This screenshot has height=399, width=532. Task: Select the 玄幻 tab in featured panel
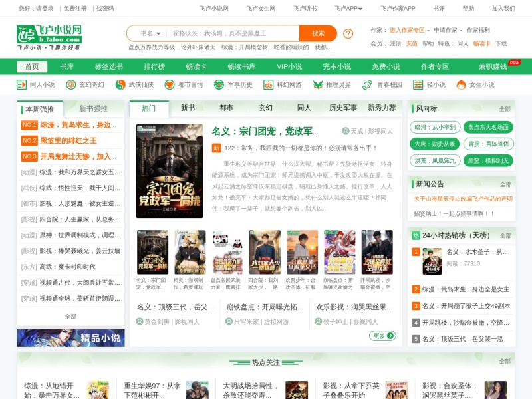[x=265, y=108]
